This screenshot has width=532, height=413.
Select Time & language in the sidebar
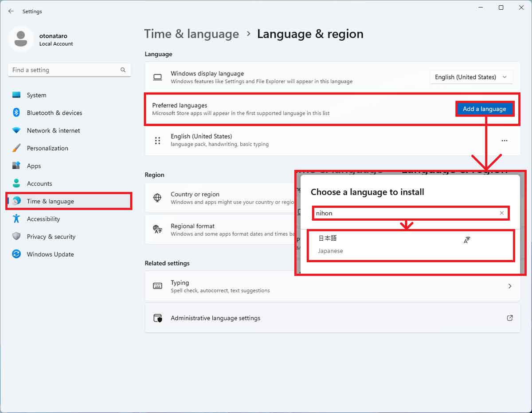tap(70, 201)
